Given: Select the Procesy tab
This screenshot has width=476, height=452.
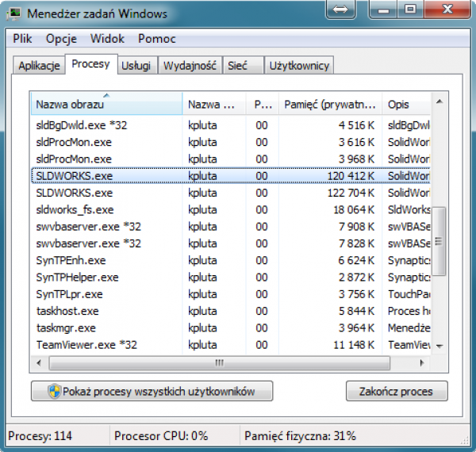Looking at the screenshot, I should (x=90, y=64).
